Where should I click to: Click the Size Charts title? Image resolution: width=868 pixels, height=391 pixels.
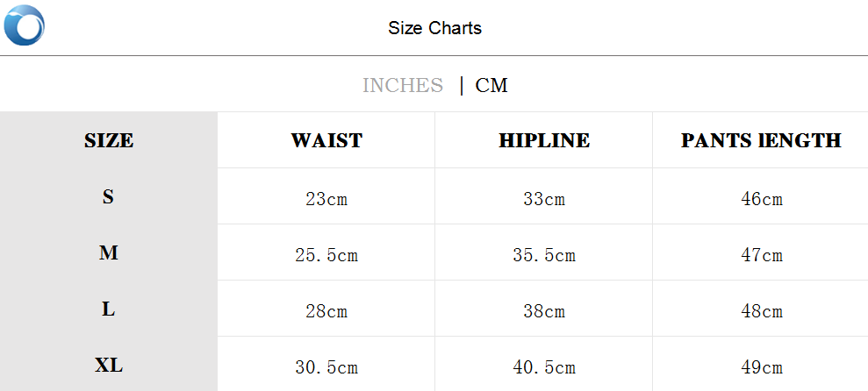pyautogui.click(x=434, y=28)
